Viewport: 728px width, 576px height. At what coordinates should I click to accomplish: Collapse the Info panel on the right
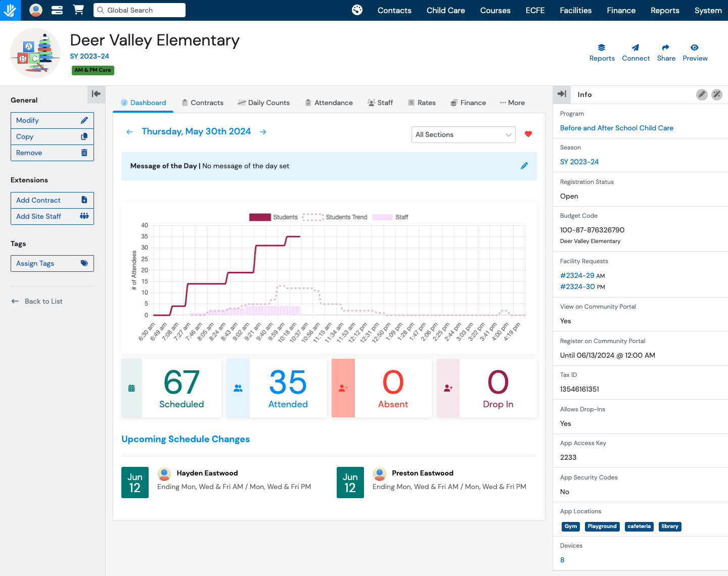tap(562, 94)
